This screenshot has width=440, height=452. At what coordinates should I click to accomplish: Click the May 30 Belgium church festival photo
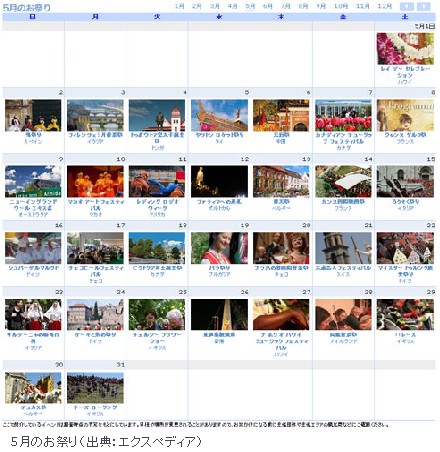33,388
